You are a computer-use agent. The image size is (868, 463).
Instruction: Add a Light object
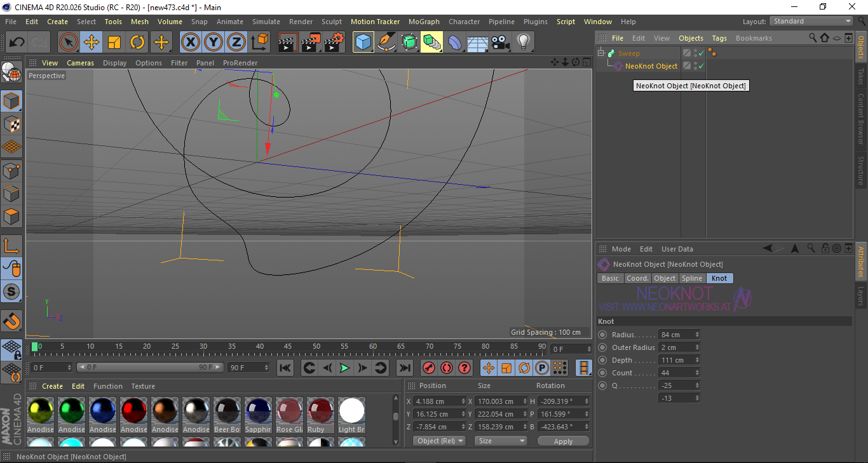[523, 43]
